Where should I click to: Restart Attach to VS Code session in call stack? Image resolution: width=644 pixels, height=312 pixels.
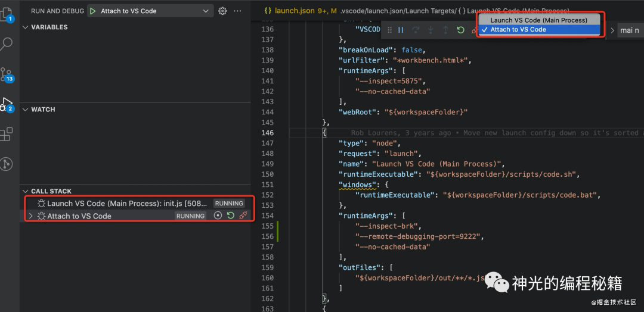pos(231,216)
